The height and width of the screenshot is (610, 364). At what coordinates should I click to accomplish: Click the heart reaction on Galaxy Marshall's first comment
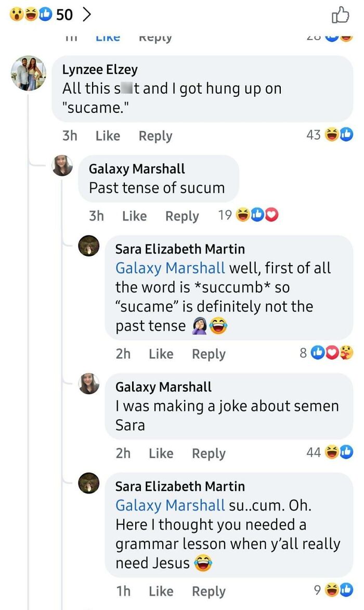[270, 213]
